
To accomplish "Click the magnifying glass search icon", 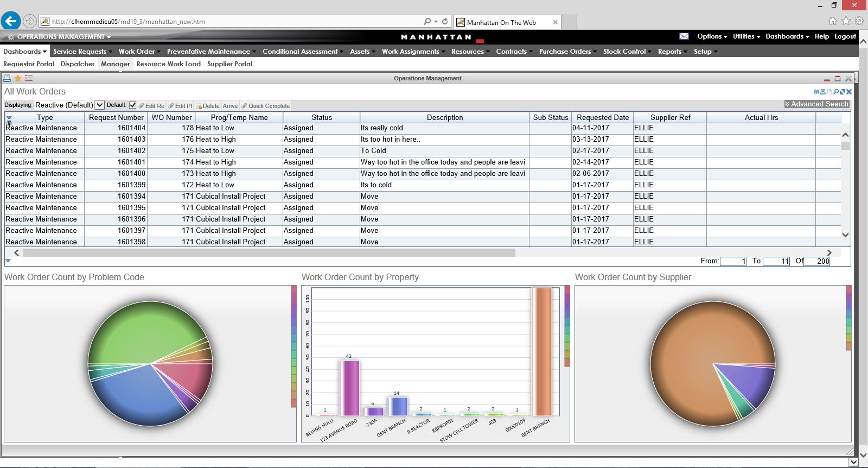I will pyautogui.click(x=836, y=92).
